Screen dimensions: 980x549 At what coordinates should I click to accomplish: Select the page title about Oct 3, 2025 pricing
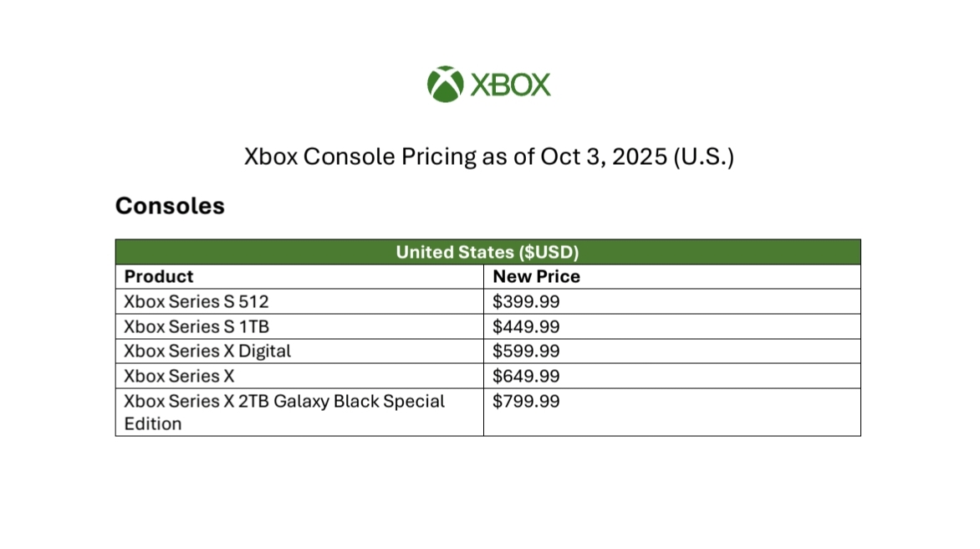pyautogui.click(x=489, y=156)
